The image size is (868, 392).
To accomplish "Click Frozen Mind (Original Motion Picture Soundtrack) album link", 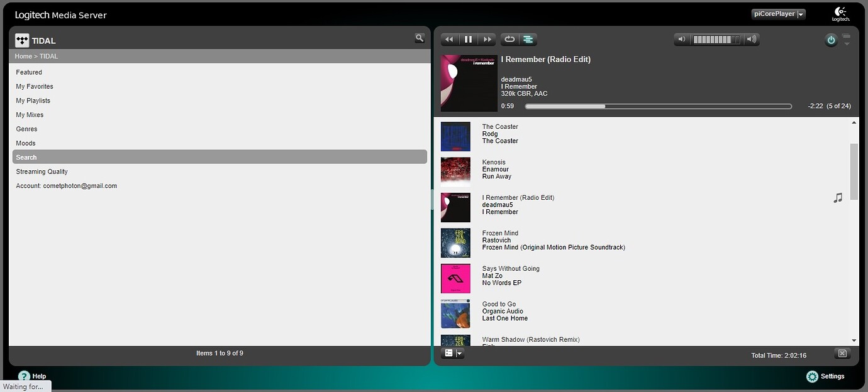I will 554,248.
